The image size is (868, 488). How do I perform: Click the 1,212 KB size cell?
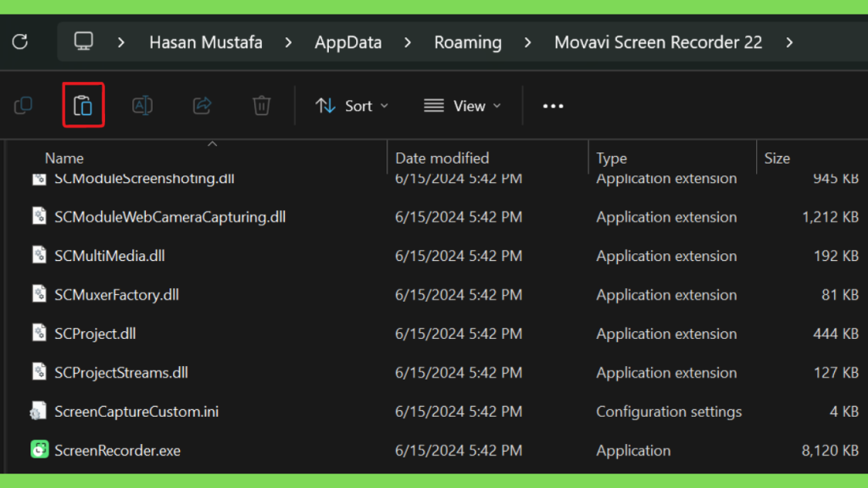[830, 217]
